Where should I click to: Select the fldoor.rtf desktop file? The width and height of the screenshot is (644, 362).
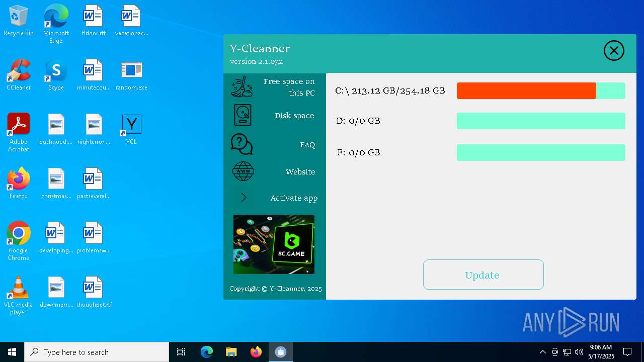click(x=94, y=21)
